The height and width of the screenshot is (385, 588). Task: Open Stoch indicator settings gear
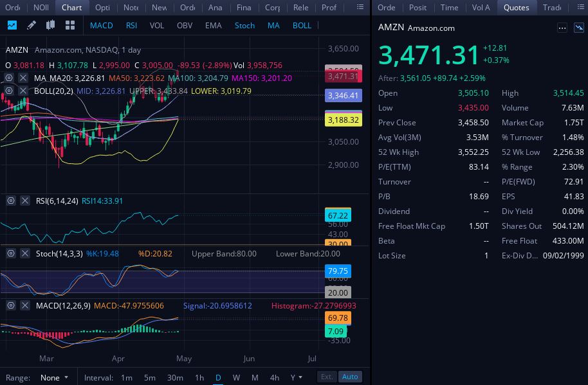pos(11,253)
